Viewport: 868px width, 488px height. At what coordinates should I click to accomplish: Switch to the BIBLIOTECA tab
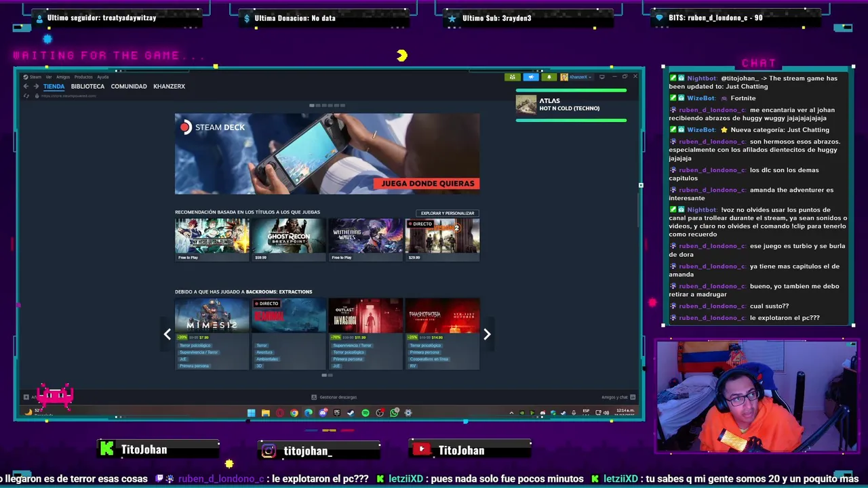(87, 86)
